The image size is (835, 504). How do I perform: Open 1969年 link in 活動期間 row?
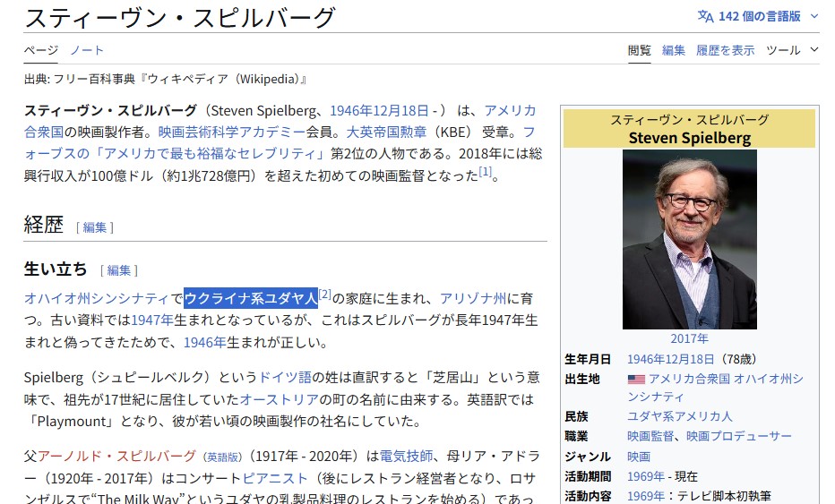(x=646, y=476)
